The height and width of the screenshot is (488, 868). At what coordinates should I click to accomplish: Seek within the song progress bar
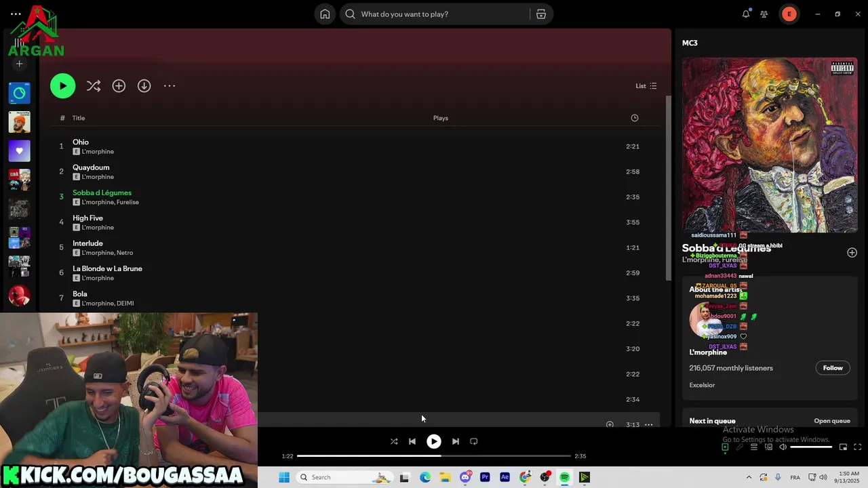tap(434, 456)
